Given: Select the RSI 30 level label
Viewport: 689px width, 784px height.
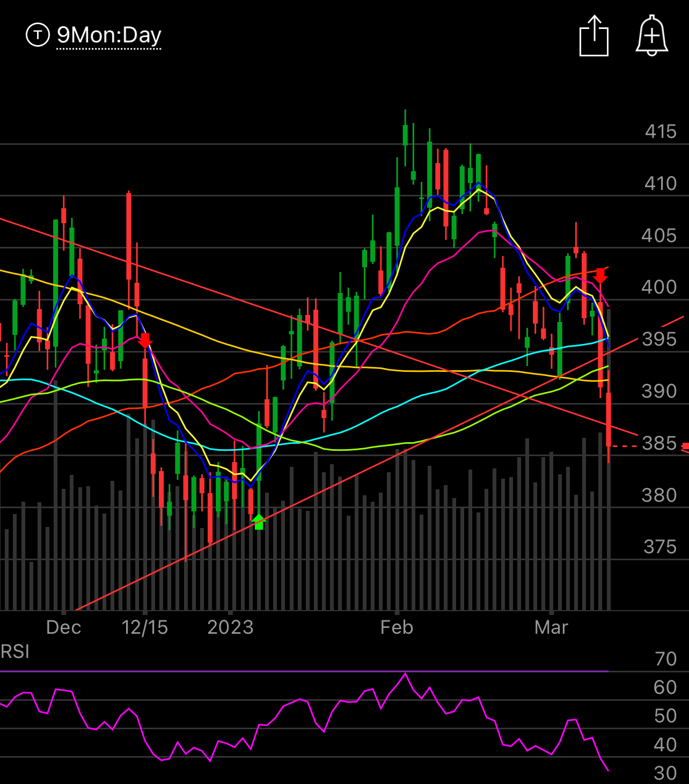Looking at the screenshot, I should (665, 773).
